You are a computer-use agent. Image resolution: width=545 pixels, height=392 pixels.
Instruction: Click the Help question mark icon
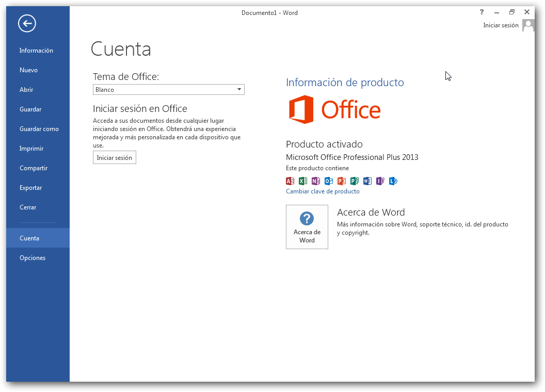click(x=482, y=12)
